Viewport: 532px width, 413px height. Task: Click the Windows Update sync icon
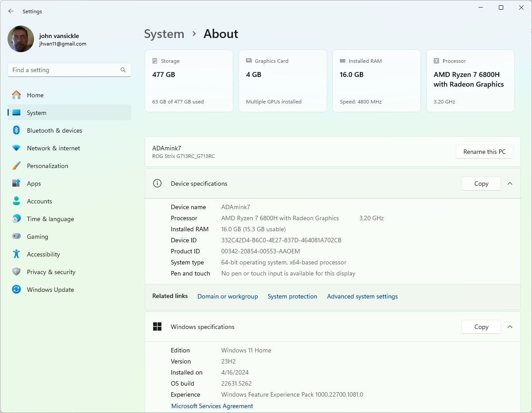pyautogui.click(x=16, y=290)
